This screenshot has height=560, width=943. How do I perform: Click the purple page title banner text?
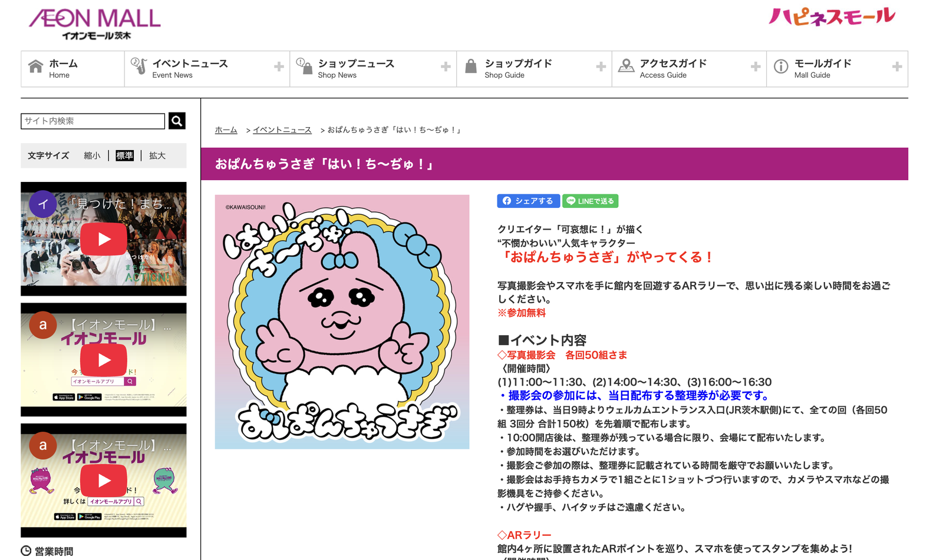(325, 164)
